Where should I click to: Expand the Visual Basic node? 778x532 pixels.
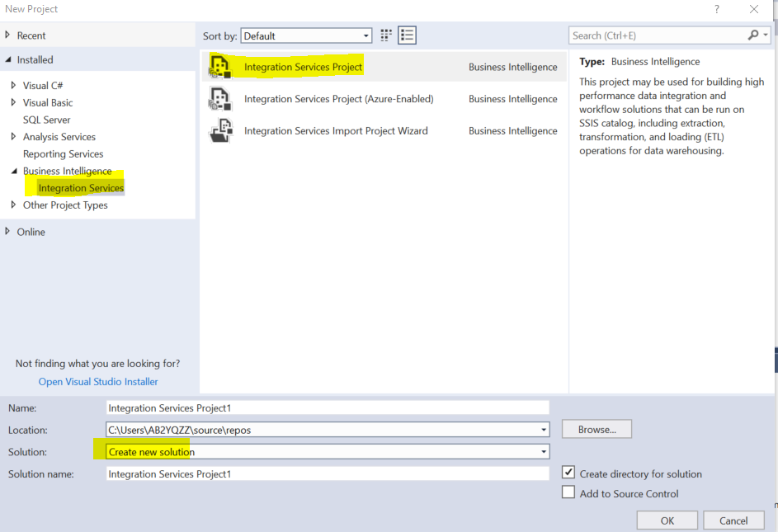(13, 102)
